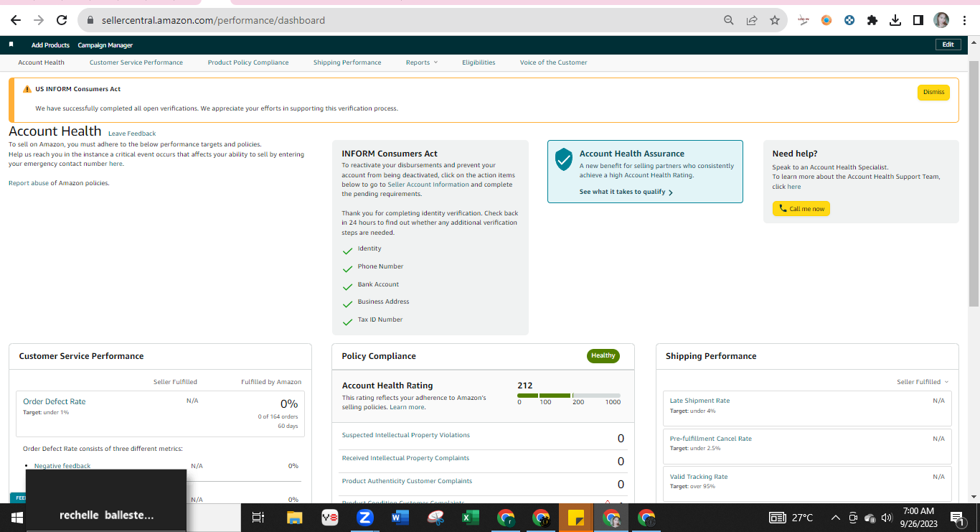
Task: Click the LOG IN extension icon
Action: (x=804, y=20)
